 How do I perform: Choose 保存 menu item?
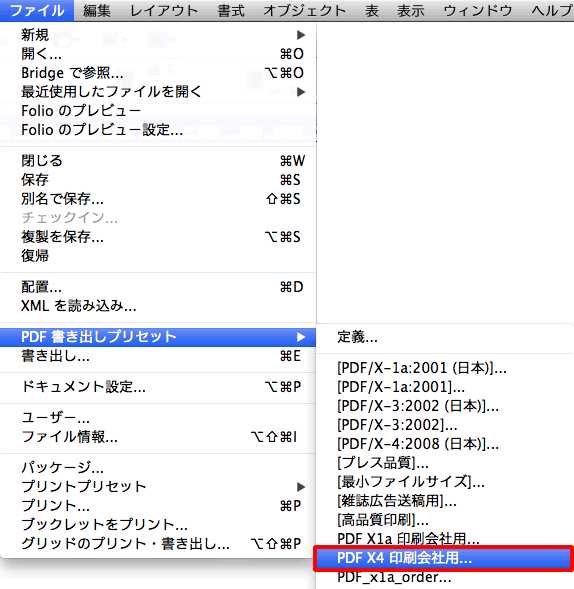pyautogui.click(x=158, y=180)
